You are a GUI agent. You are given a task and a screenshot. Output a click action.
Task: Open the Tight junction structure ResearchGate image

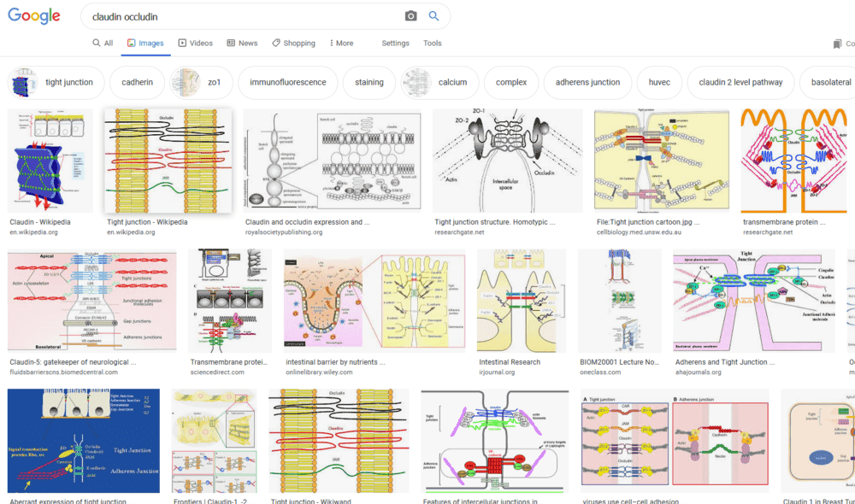[x=507, y=161]
